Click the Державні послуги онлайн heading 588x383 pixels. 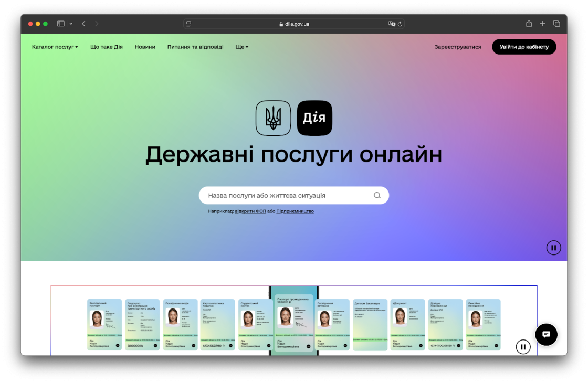(293, 155)
